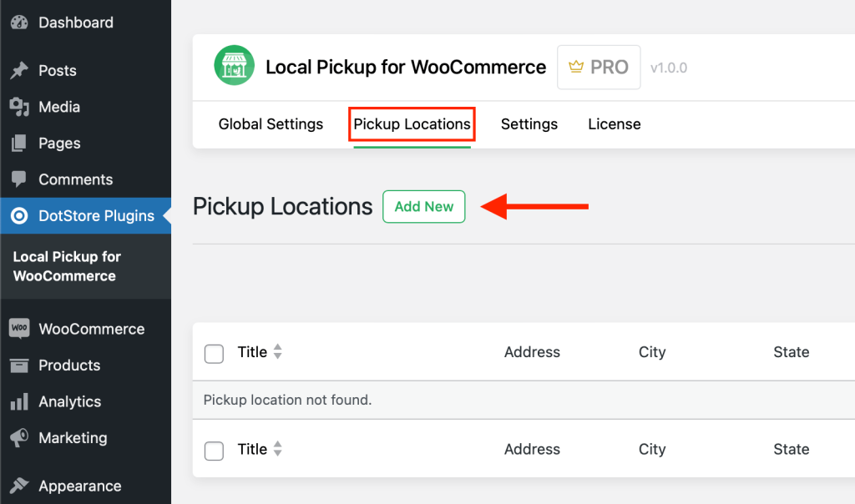Click the WooCommerce logo icon in sidebar
The width and height of the screenshot is (855, 504).
coord(19,329)
